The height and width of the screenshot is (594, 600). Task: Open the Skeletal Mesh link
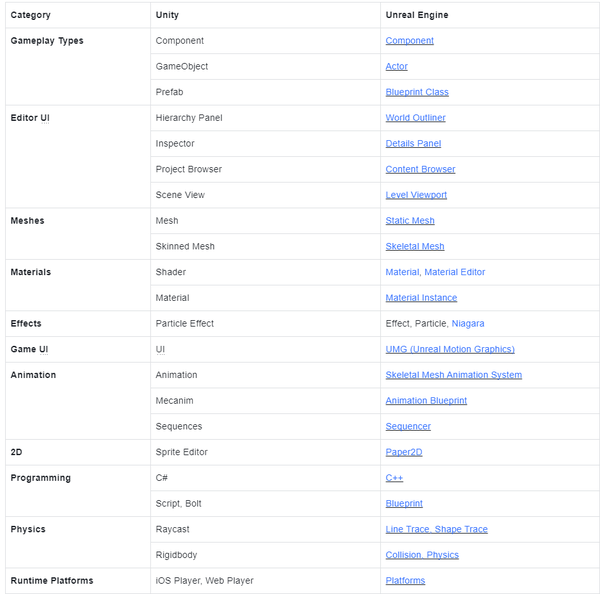click(x=415, y=247)
